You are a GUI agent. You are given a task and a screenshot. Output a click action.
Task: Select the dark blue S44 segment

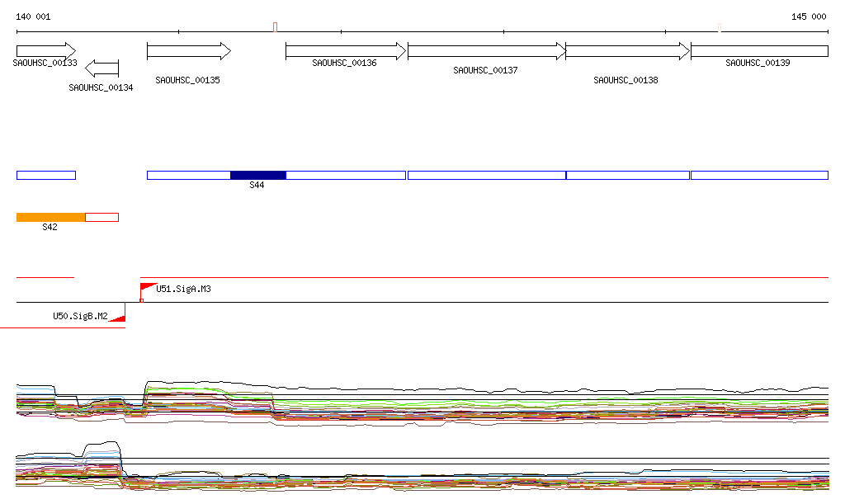pyautogui.click(x=258, y=175)
